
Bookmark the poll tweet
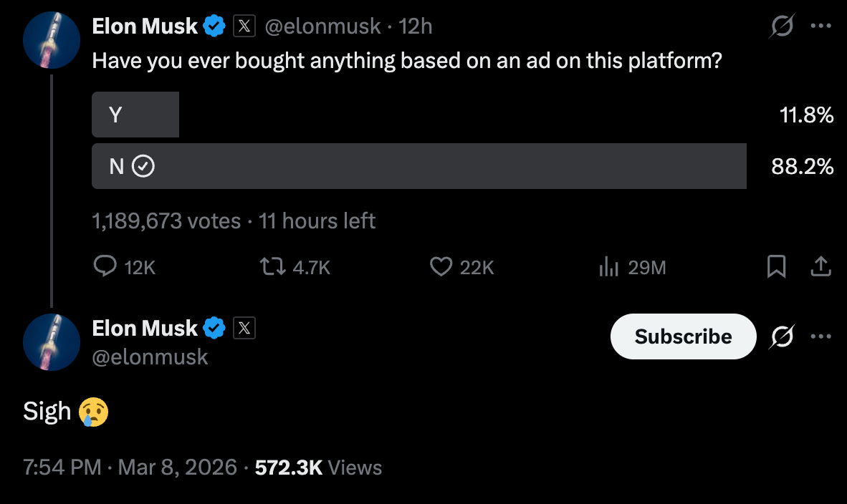777,267
